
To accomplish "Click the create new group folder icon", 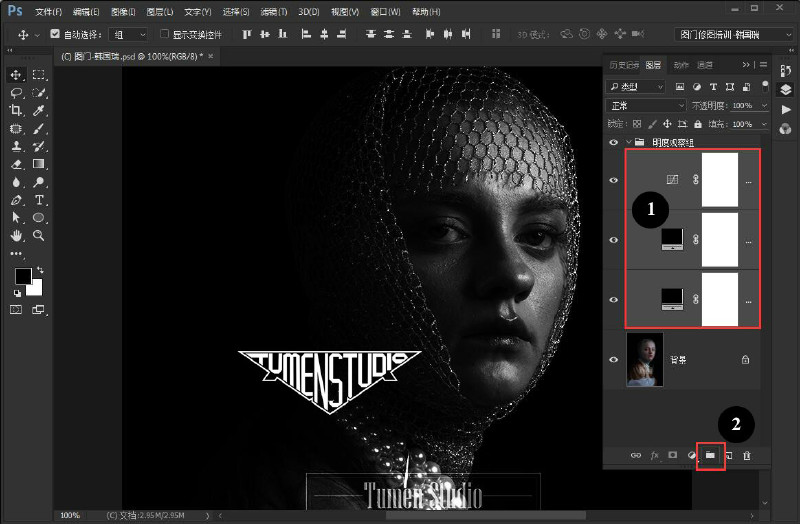I will coord(710,455).
